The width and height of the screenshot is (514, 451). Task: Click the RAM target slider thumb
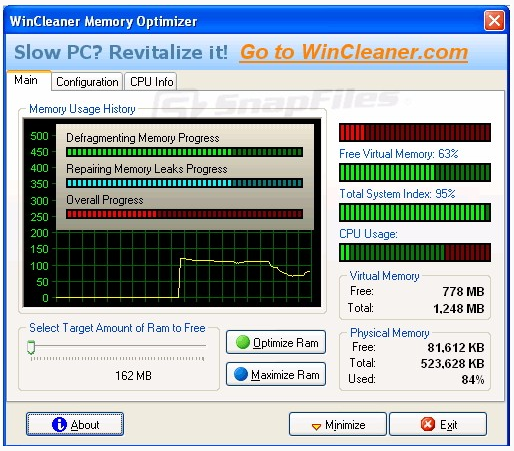[x=31, y=347]
